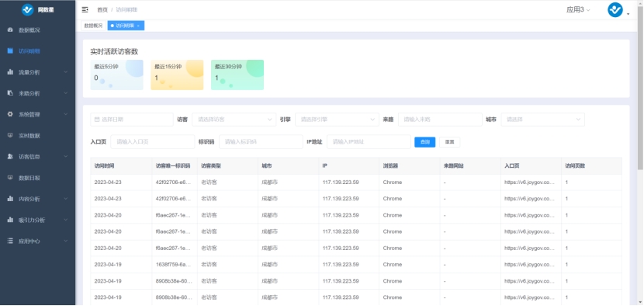Expand the 吸引力分析 submenu chevron

(66, 220)
